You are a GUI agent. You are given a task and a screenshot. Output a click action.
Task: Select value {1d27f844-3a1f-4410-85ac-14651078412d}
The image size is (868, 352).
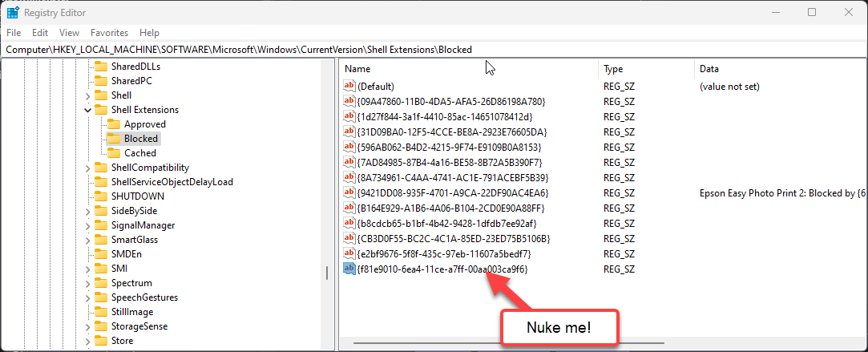coord(445,117)
